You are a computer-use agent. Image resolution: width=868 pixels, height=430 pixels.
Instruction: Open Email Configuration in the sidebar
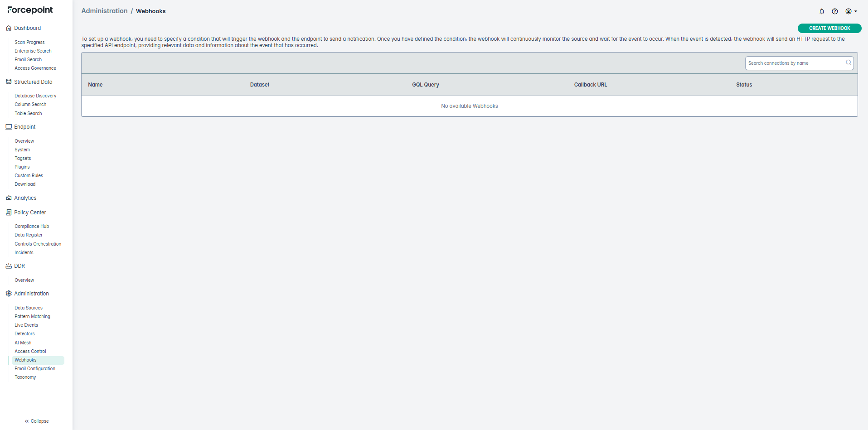[35, 369]
